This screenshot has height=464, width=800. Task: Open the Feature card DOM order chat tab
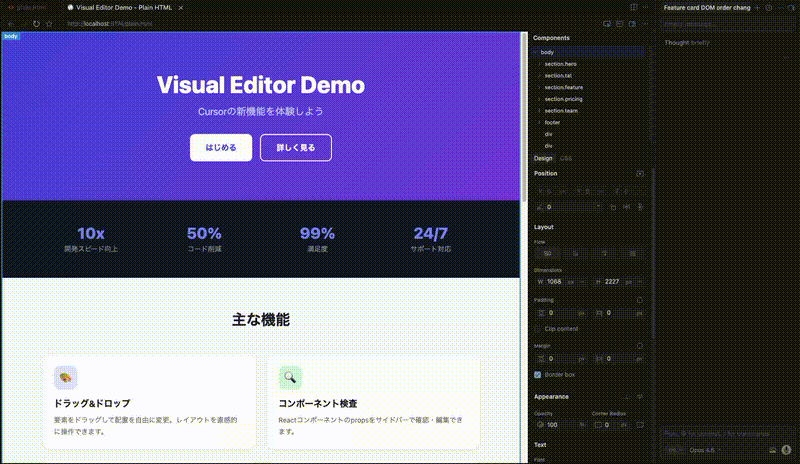(707, 8)
